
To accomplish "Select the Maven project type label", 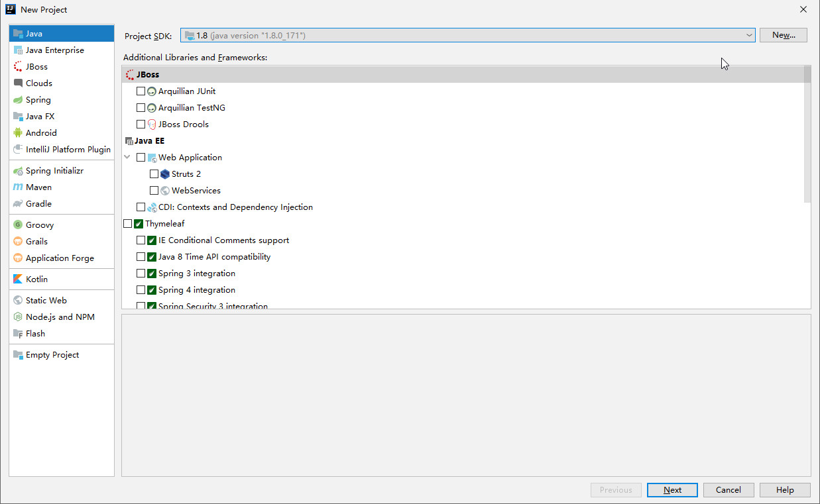I will click(x=38, y=187).
